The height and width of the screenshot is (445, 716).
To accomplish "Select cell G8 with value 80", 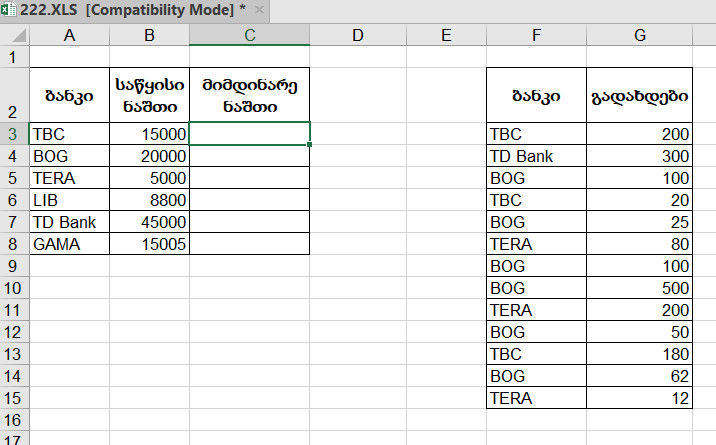I will click(x=640, y=244).
